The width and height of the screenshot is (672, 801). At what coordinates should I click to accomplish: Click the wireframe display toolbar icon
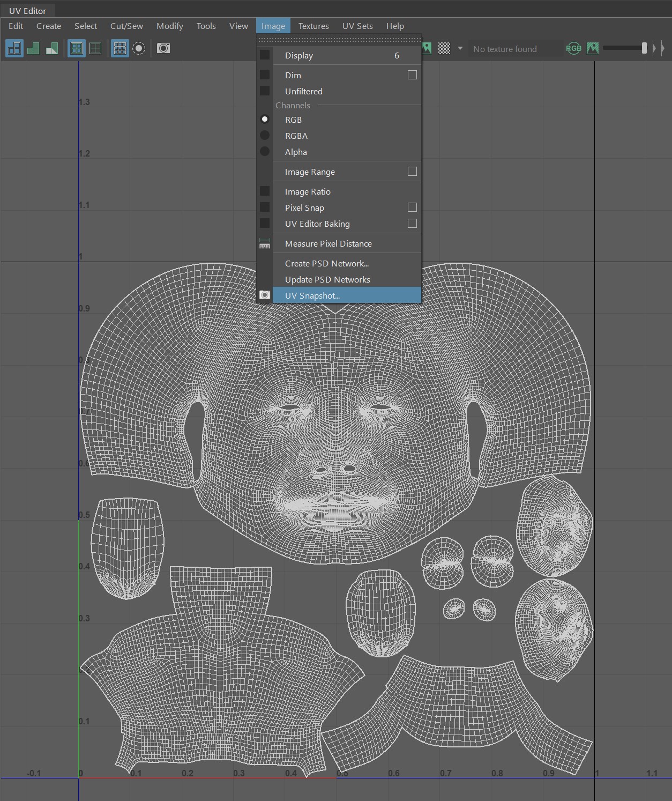tap(14, 48)
